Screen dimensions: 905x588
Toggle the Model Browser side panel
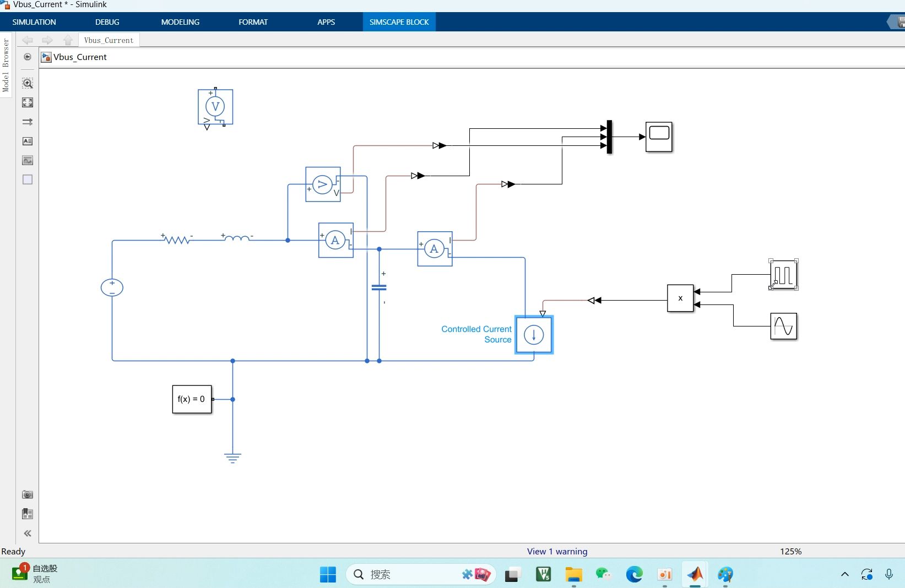pyautogui.click(x=6, y=64)
